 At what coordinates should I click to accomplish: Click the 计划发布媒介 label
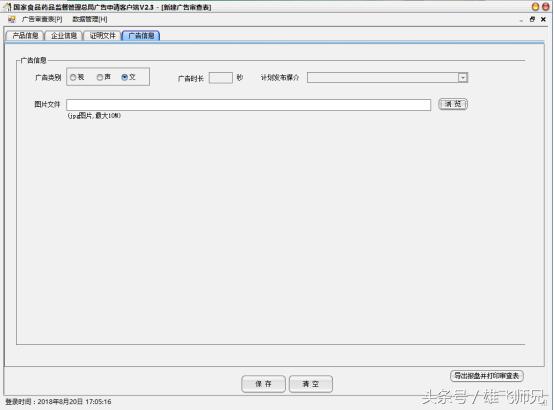[x=280, y=77]
